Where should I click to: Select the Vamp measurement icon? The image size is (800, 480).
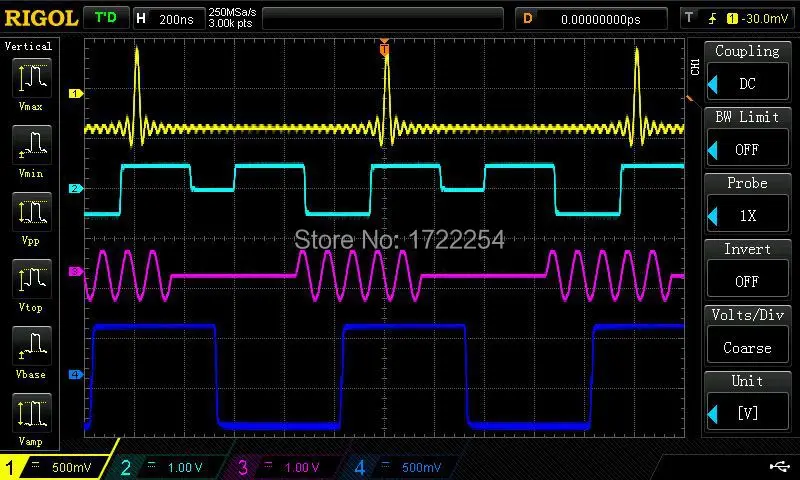click(32, 413)
